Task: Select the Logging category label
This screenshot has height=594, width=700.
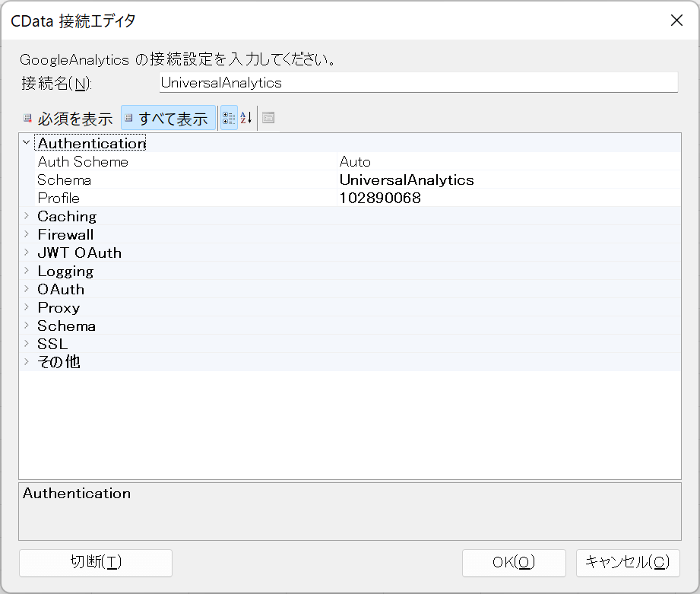Action: [x=65, y=272]
